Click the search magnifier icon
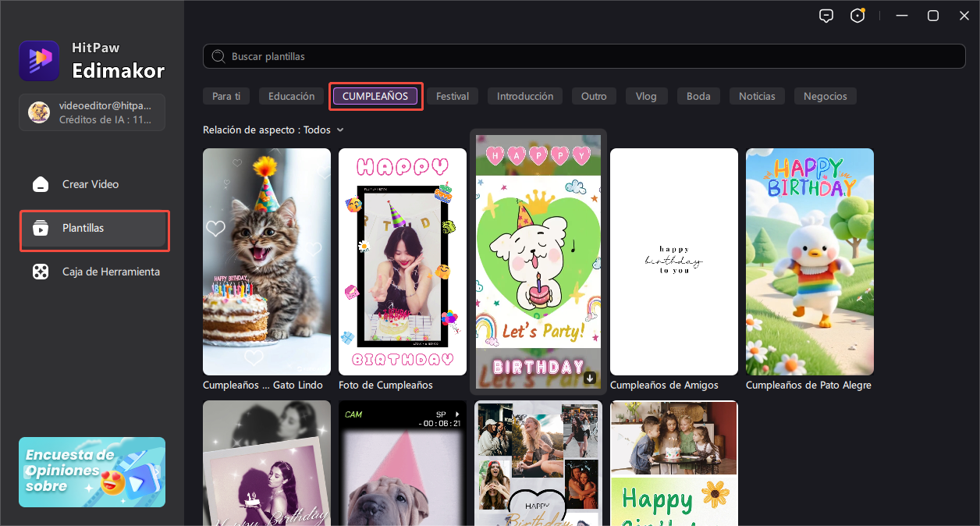The image size is (980, 526). pos(219,57)
